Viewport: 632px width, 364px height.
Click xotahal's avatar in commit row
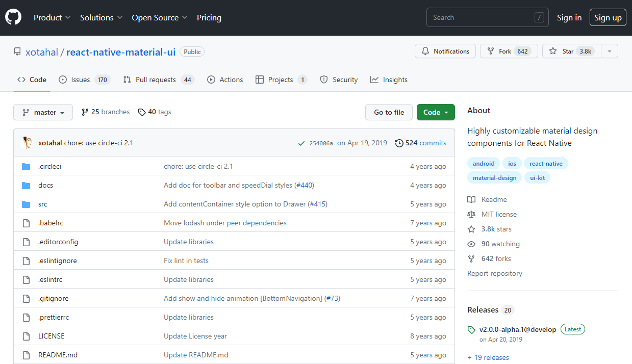(27, 143)
